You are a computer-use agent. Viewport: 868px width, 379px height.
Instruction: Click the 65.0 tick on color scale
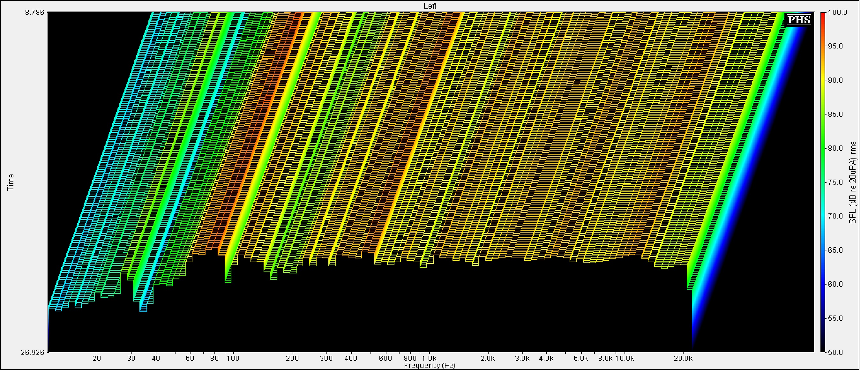click(835, 250)
